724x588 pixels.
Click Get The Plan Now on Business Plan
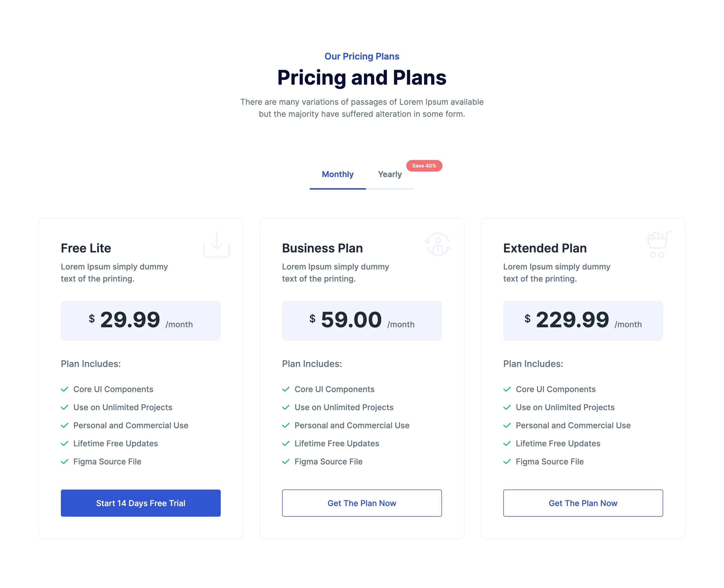361,503
